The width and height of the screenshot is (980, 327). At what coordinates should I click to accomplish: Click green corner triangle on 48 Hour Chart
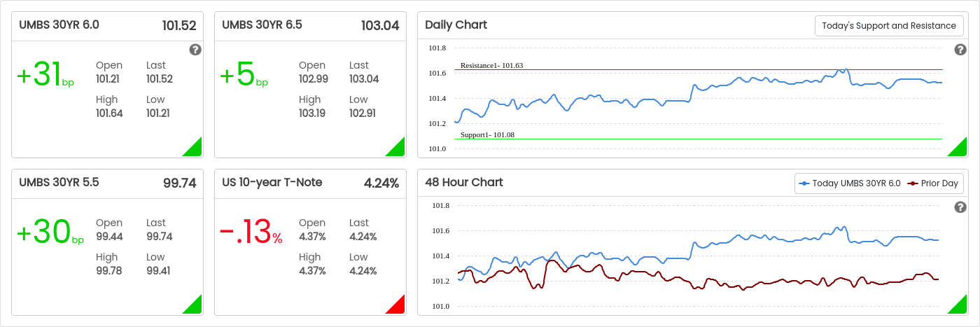click(x=960, y=307)
